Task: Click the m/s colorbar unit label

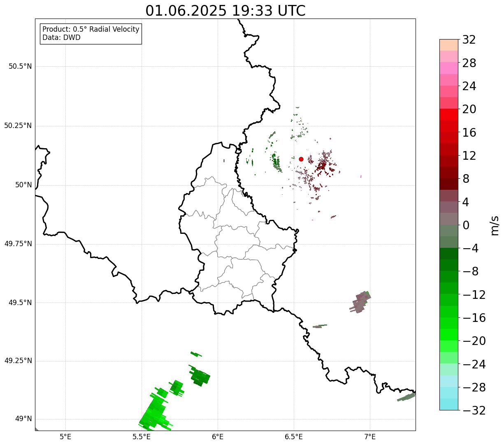Action: (495, 225)
